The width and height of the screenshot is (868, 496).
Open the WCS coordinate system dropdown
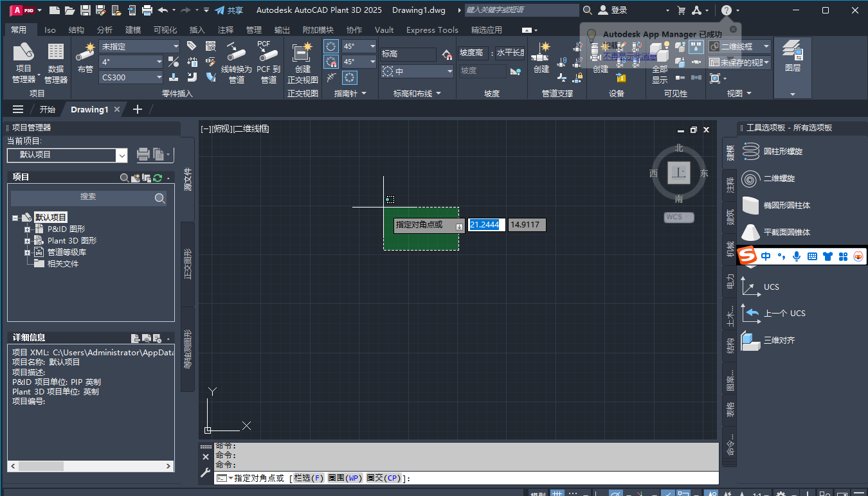679,217
